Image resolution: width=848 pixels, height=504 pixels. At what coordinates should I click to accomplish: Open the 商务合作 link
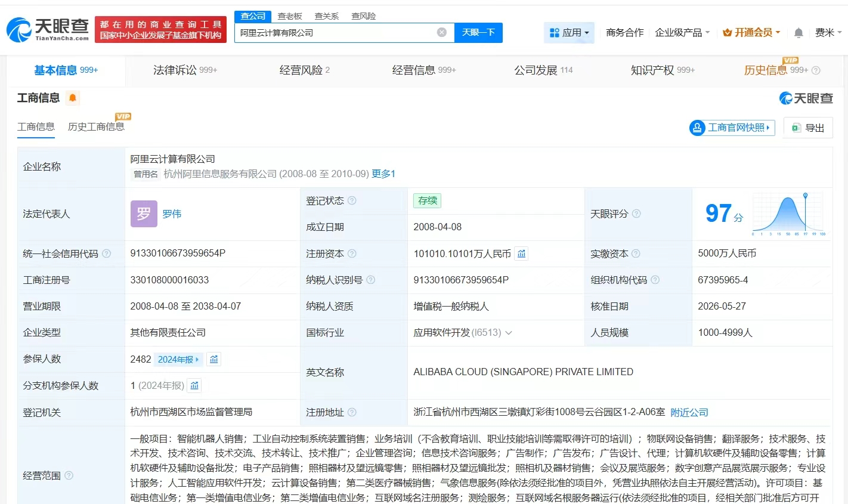624,33
